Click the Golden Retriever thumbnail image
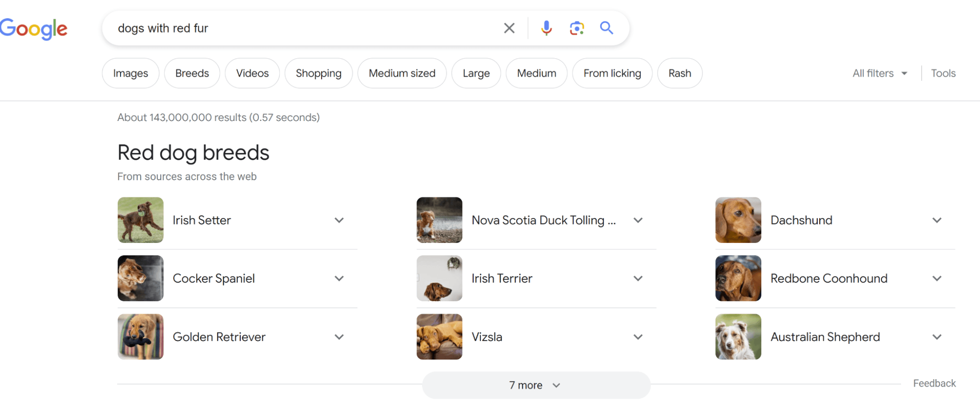This screenshot has width=980, height=412. click(140, 337)
